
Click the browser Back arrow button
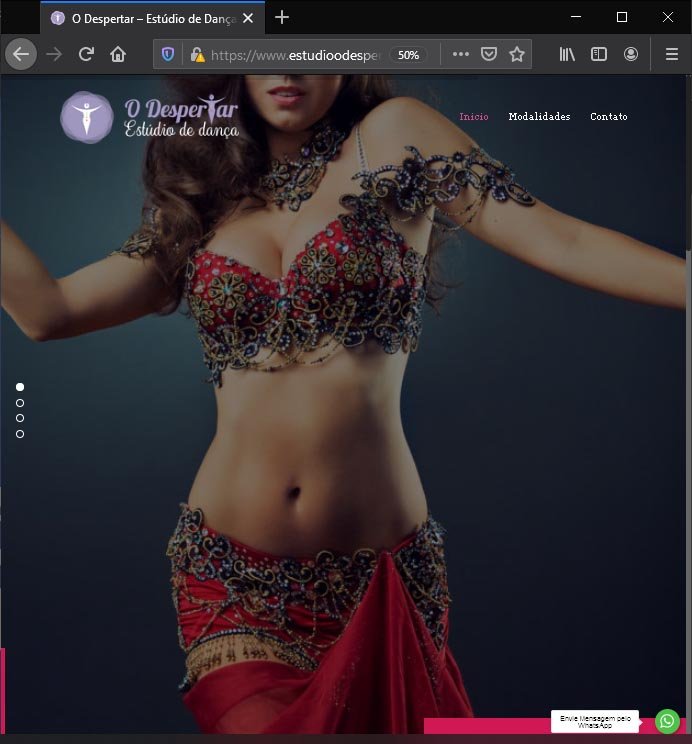pos(20,54)
